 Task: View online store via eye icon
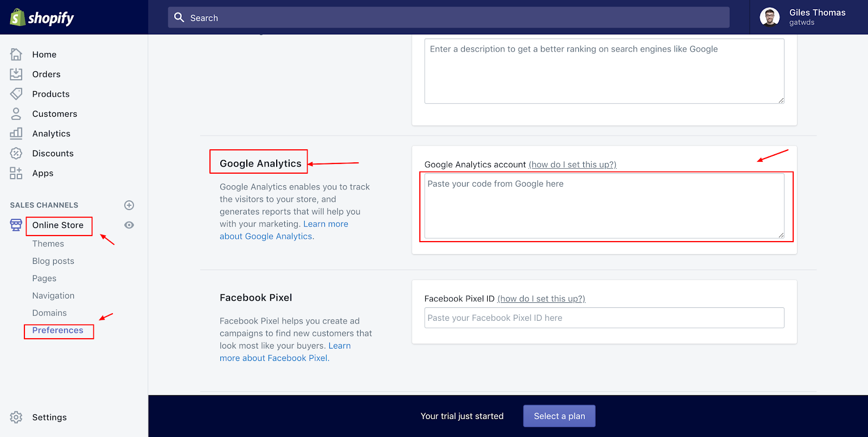[129, 225]
